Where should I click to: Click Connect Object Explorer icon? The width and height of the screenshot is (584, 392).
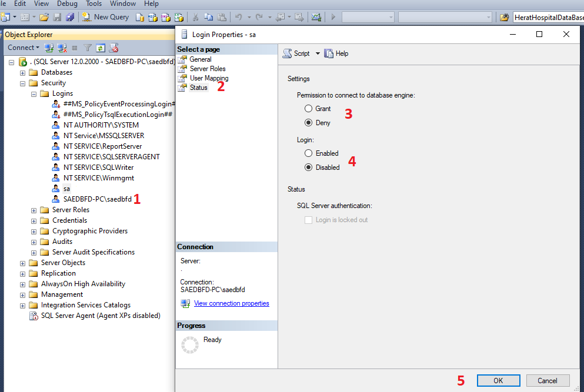click(x=49, y=48)
